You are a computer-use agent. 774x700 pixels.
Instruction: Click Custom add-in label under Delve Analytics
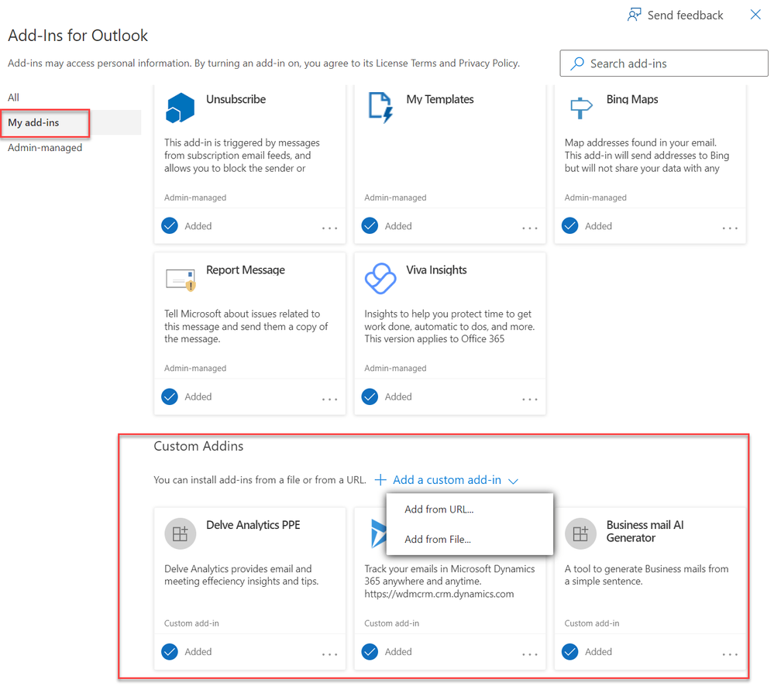(191, 623)
